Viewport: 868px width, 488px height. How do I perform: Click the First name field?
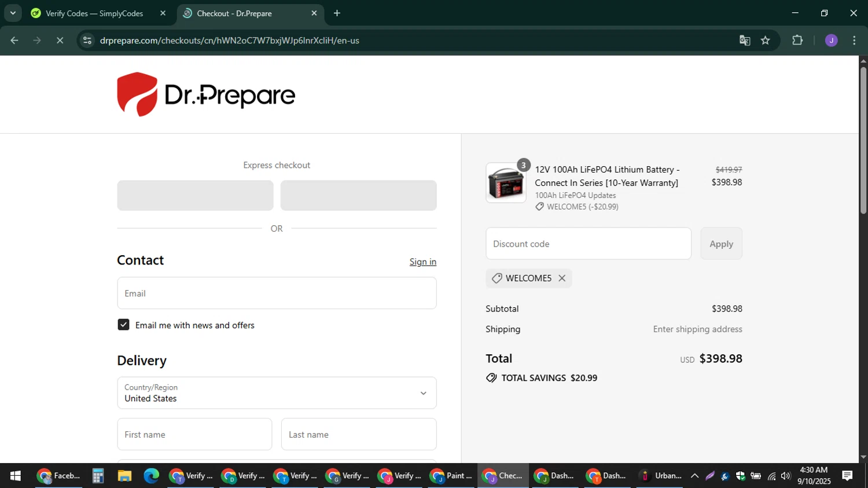(194, 434)
